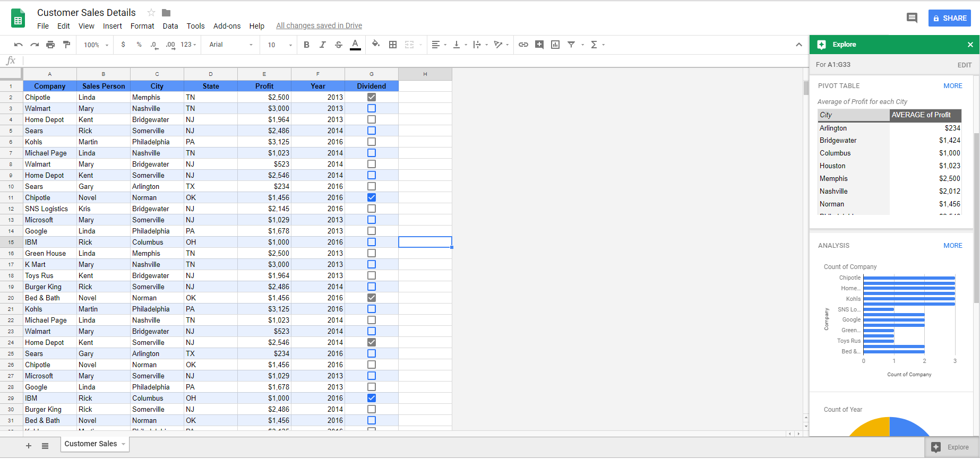Select the Paint format tool
This screenshot has height=459, width=980.
pos(66,45)
